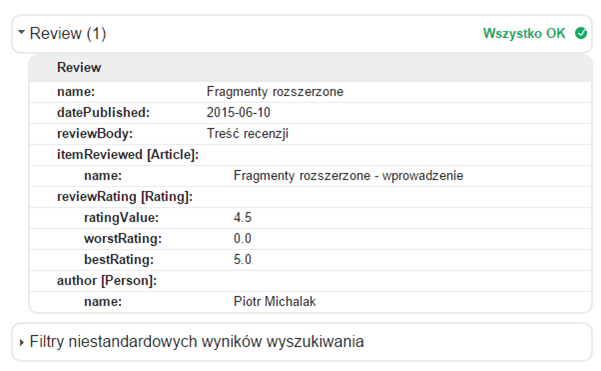This screenshot has height=371, width=601.
Task: Click the worstRating value 0.0
Action: 243,239
